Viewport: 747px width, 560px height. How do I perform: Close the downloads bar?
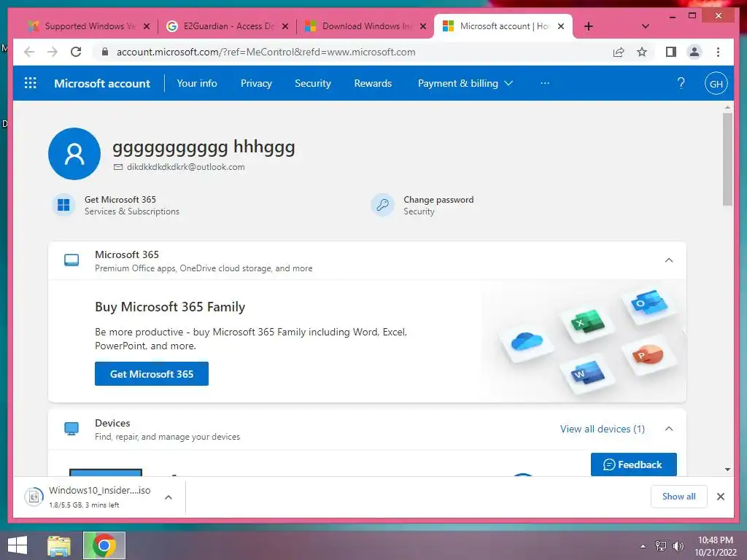pyautogui.click(x=721, y=497)
